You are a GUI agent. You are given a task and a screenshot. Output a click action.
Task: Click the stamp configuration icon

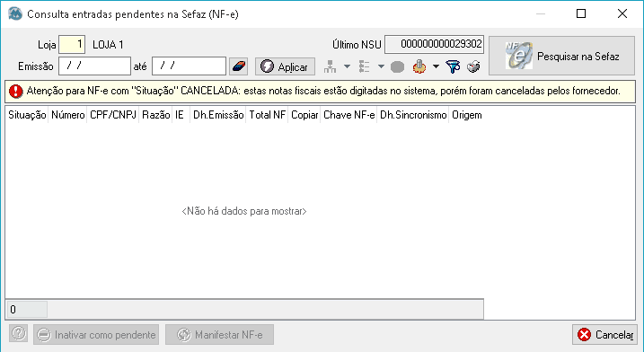[419, 66]
